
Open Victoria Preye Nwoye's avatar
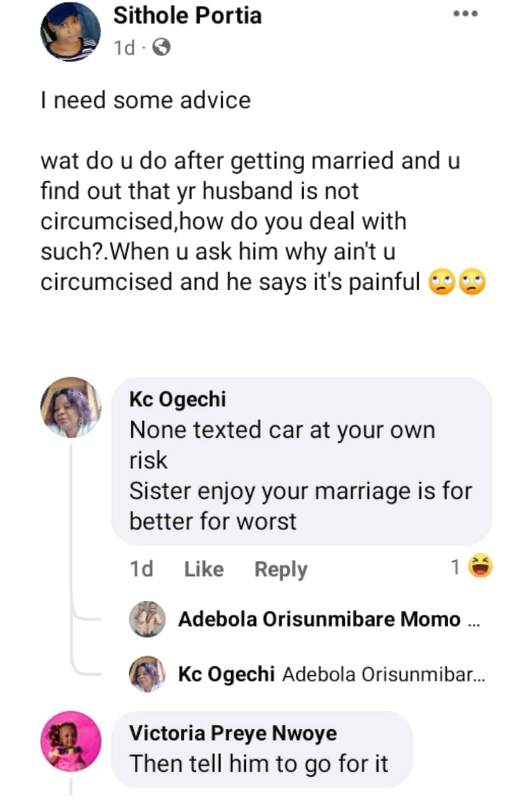(x=71, y=741)
